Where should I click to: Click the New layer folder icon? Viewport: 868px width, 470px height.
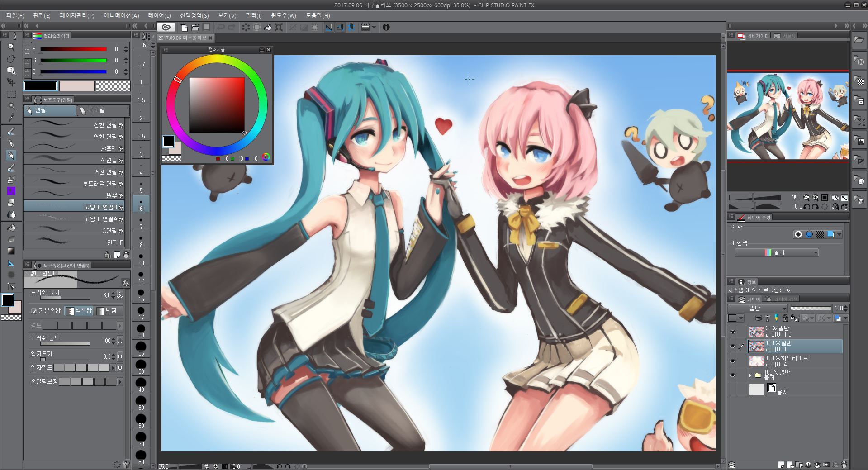click(799, 465)
